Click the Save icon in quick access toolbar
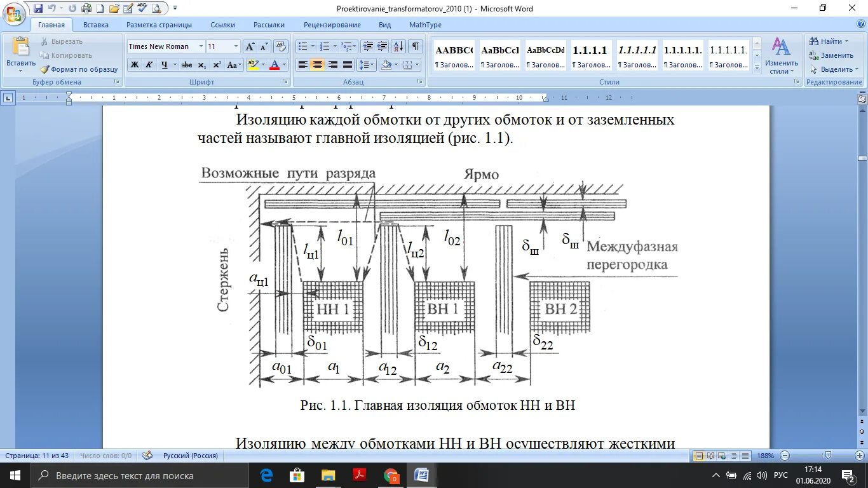The width and height of the screenshot is (868, 488). click(x=38, y=8)
